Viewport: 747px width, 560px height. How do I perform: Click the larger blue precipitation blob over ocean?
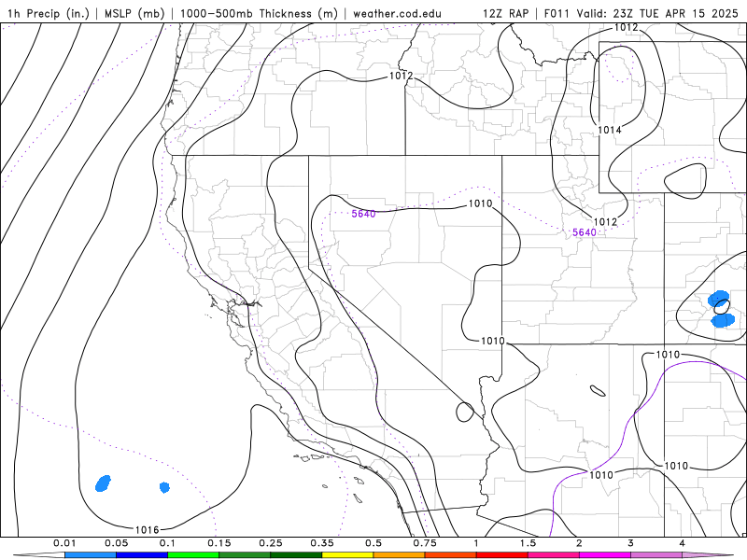click(x=103, y=483)
